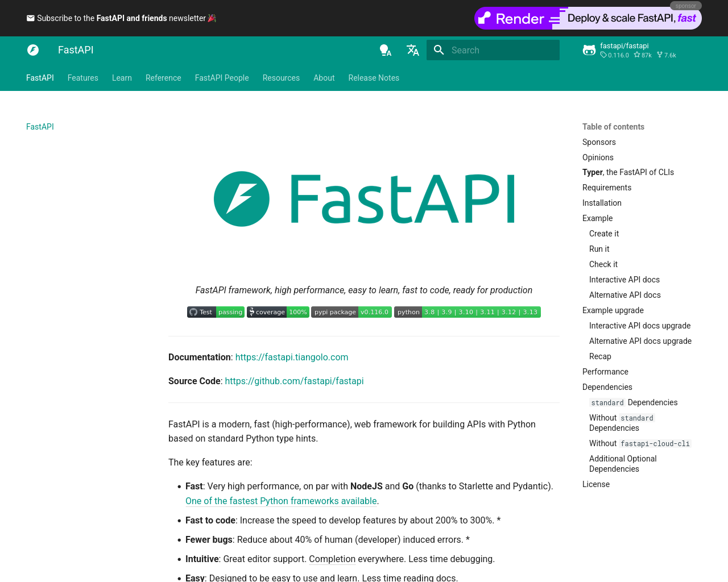Image resolution: width=728 pixels, height=582 pixels.
Task: Jump to Requirements section
Action: [x=607, y=188]
